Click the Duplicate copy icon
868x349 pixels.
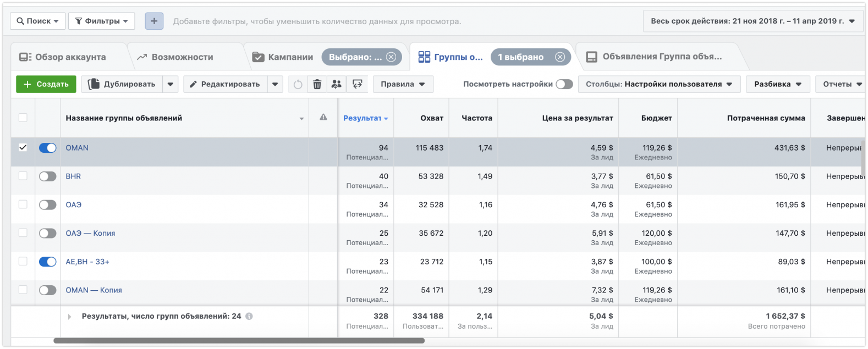click(94, 84)
